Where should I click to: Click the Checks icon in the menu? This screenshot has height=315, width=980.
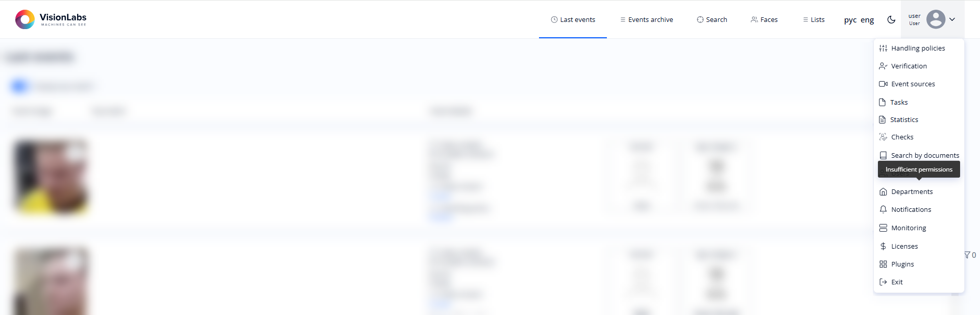[883, 137]
